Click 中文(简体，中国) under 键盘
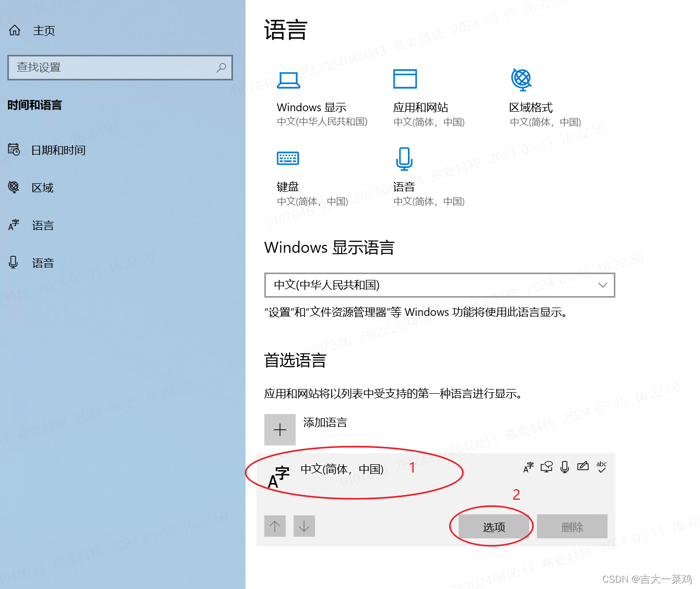Image resolution: width=700 pixels, height=589 pixels. pos(312,202)
